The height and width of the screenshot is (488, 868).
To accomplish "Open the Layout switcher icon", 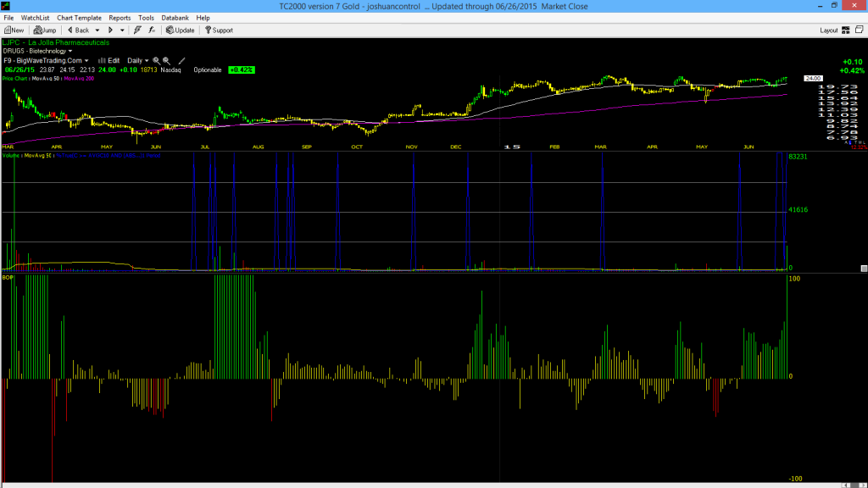I will (846, 30).
